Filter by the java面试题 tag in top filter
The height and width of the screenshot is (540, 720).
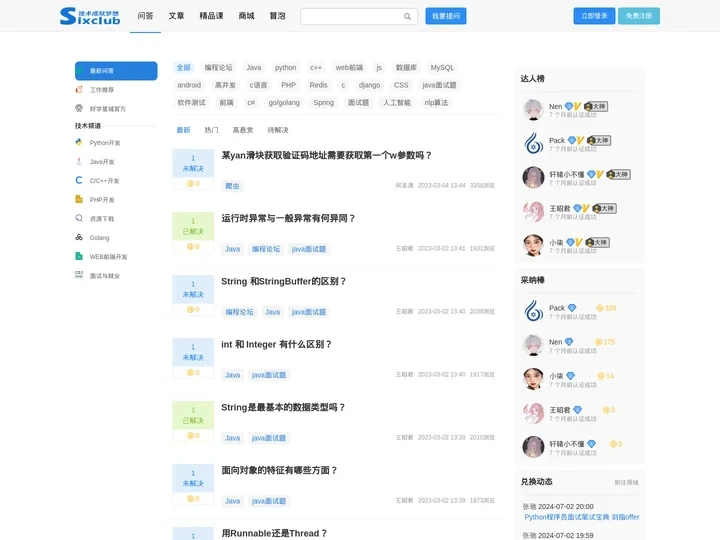[x=439, y=85]
